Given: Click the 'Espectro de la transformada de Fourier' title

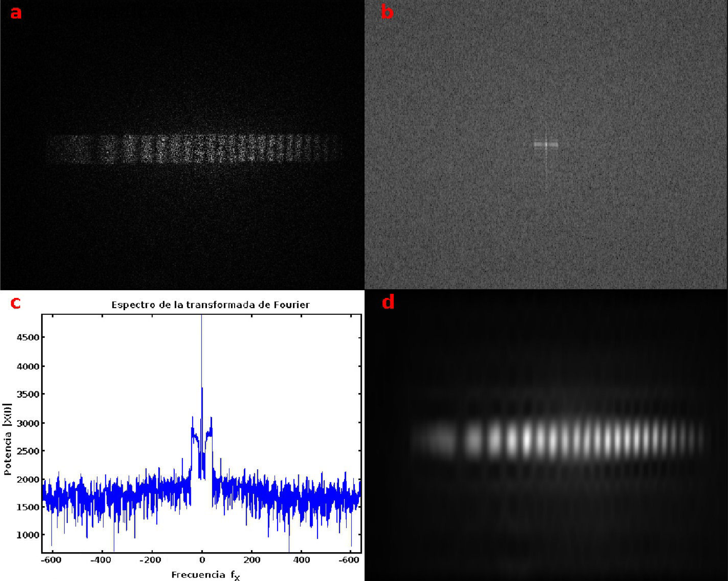Looking at the screenshot, I should tap(210, 305).
